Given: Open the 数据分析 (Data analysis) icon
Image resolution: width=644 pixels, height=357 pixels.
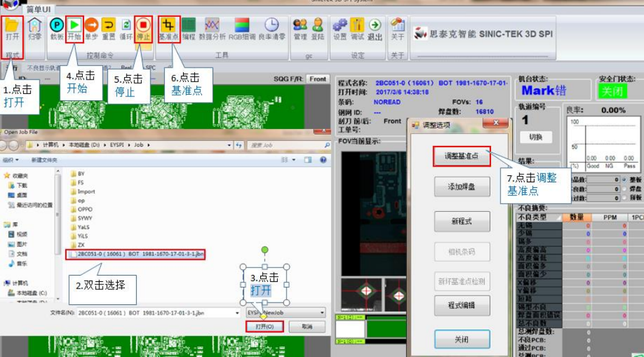Looking at the screenshot, I should [212, 29].
